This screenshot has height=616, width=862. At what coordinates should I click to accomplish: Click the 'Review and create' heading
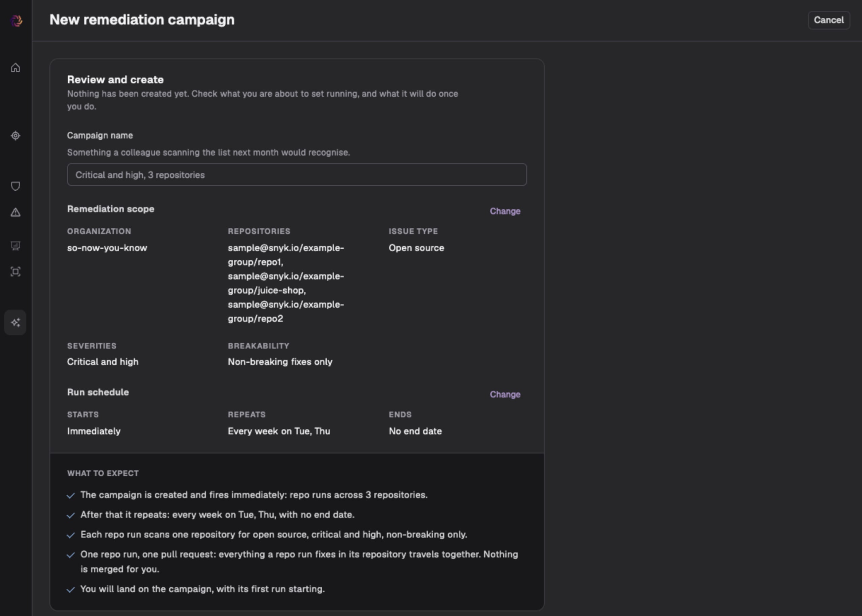click(115, 80)
